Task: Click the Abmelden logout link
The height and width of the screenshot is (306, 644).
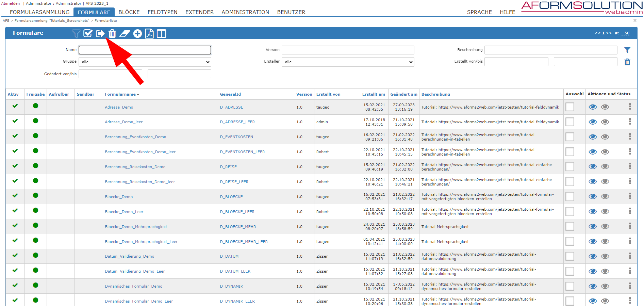Action: (x=11, y=3)
